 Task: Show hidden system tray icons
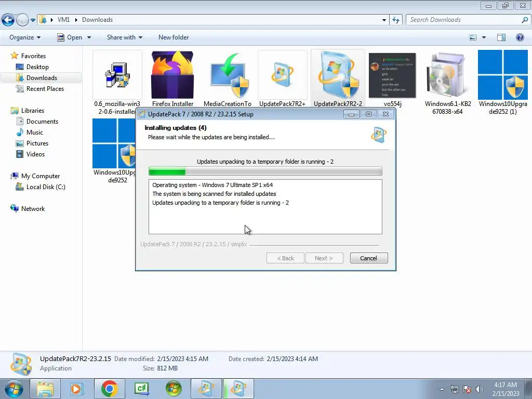point(442,389)
